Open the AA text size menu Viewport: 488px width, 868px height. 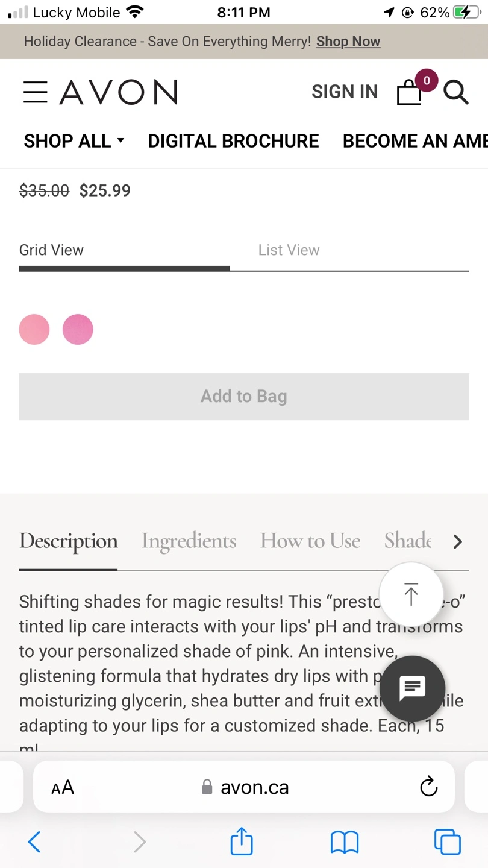[63, 787]
